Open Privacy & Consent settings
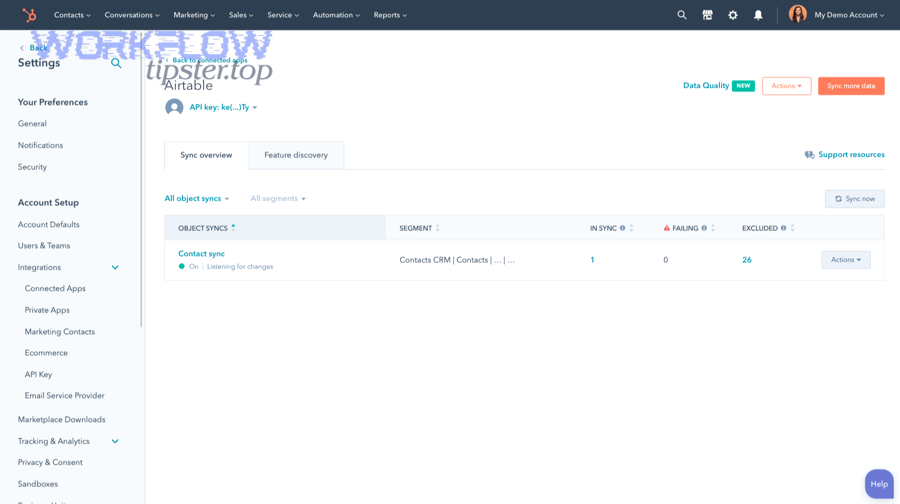This screenshot has height=504, width=900. 50,462
